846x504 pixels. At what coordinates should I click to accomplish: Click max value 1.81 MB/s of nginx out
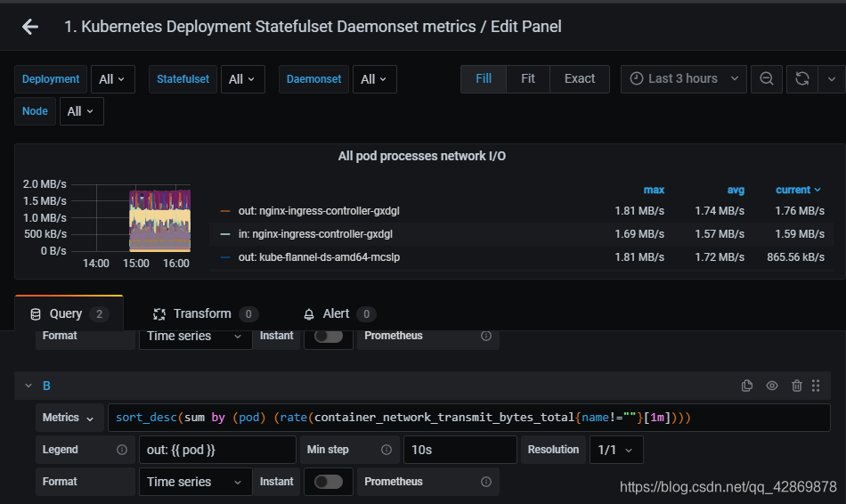click(639, 211)
